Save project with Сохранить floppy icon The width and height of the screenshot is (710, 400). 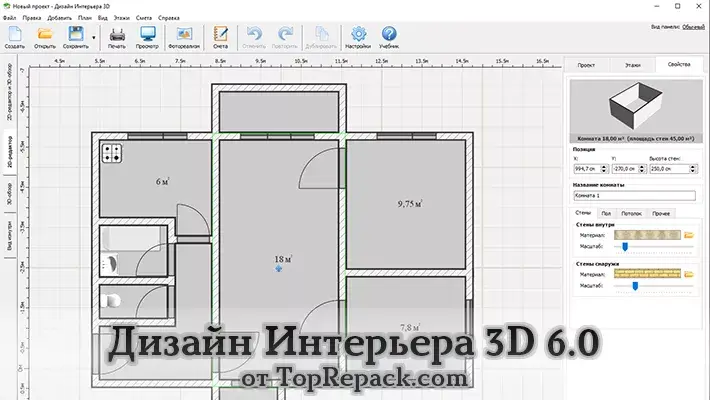coord(76,37)
